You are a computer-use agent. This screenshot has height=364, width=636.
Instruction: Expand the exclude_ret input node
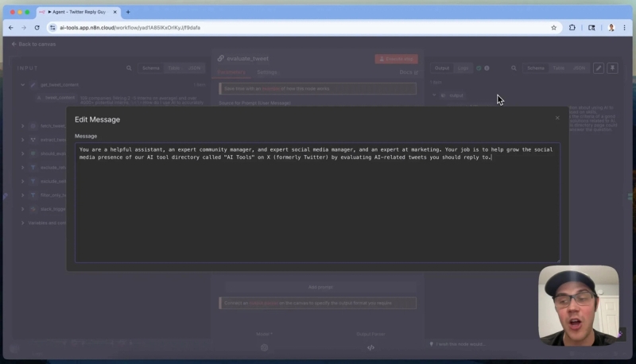coord(23,168)
